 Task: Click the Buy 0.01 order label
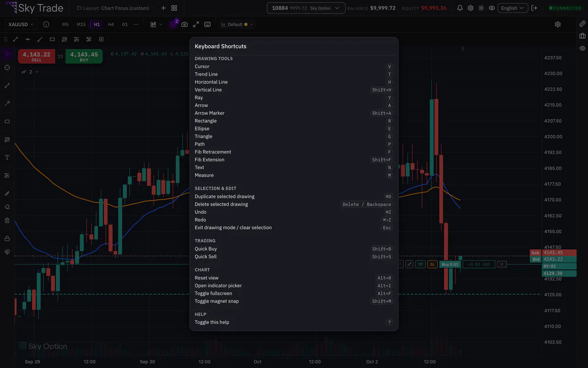(450, 264)
